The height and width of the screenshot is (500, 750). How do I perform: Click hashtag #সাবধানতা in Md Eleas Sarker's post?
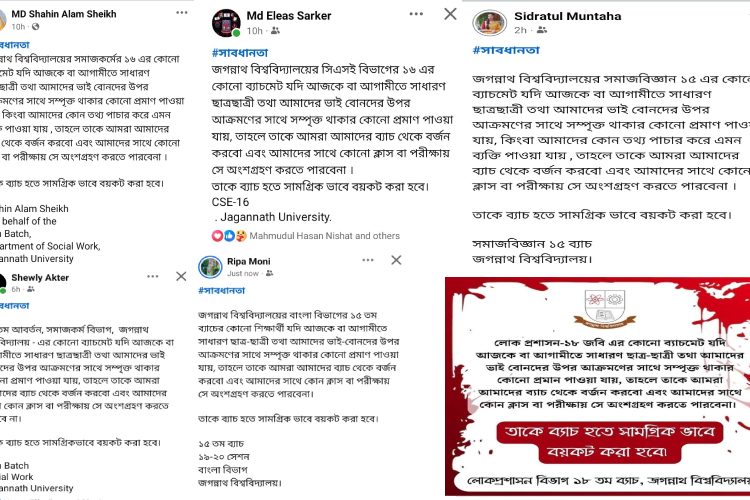point(240,53)
